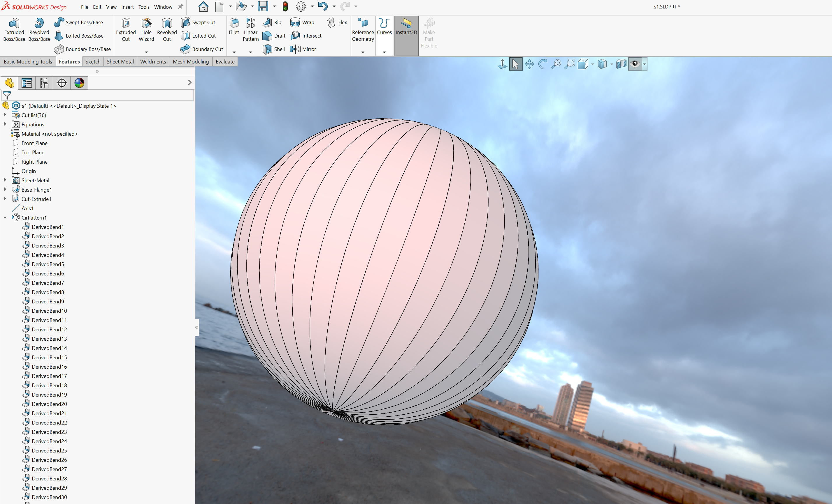Collapse the CirPattern1 tree node
Screen dimensions: 832x504
[x=5, y=217]
